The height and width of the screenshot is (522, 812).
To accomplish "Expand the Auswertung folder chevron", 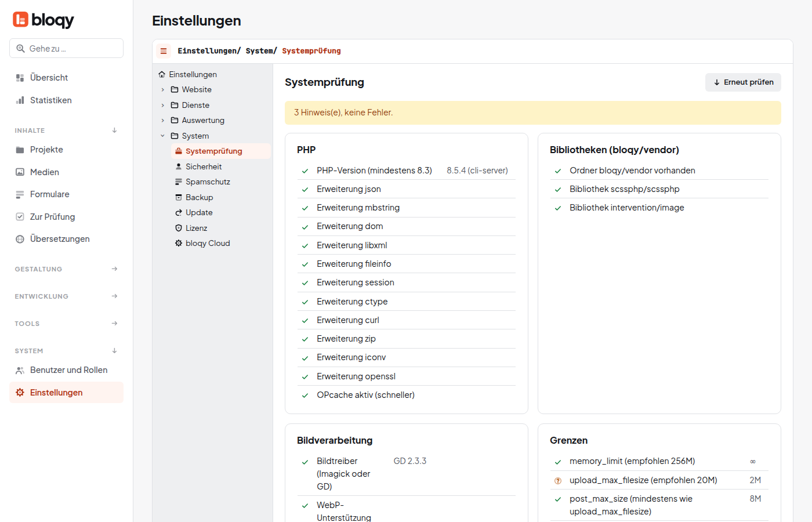I will [x=163, y=121].
